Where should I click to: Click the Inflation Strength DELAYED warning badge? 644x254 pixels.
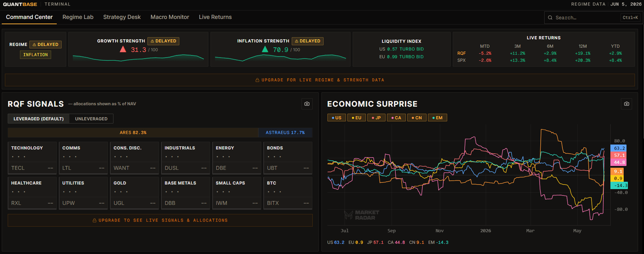coord(307,41)
